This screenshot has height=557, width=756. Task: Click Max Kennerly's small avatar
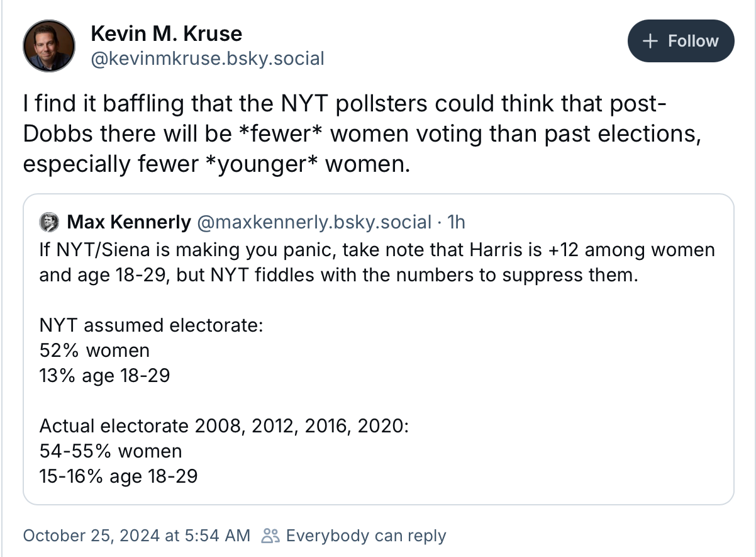(49, 222)
